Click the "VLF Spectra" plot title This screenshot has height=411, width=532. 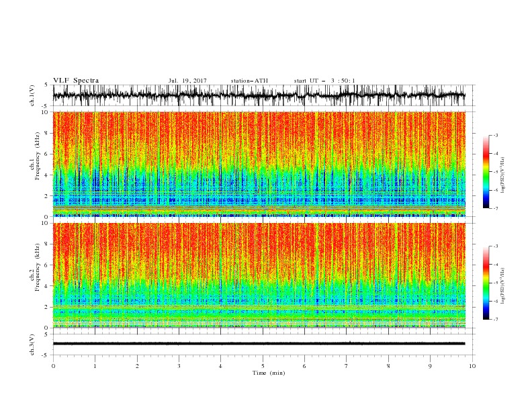76,81
